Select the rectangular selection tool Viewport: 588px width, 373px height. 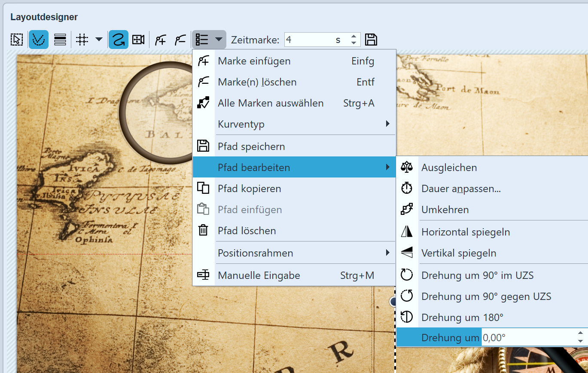point(16,39)
